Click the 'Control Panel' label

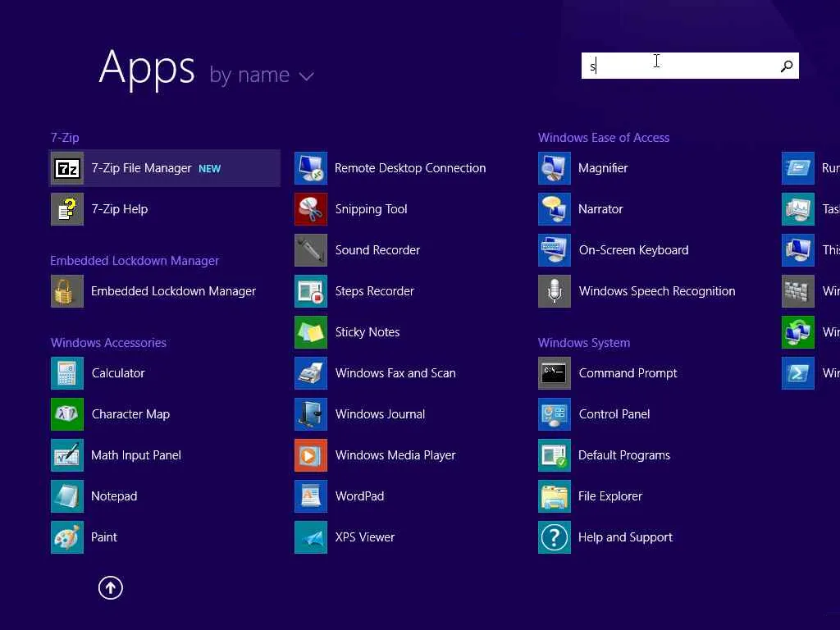(x=614, y=414)
